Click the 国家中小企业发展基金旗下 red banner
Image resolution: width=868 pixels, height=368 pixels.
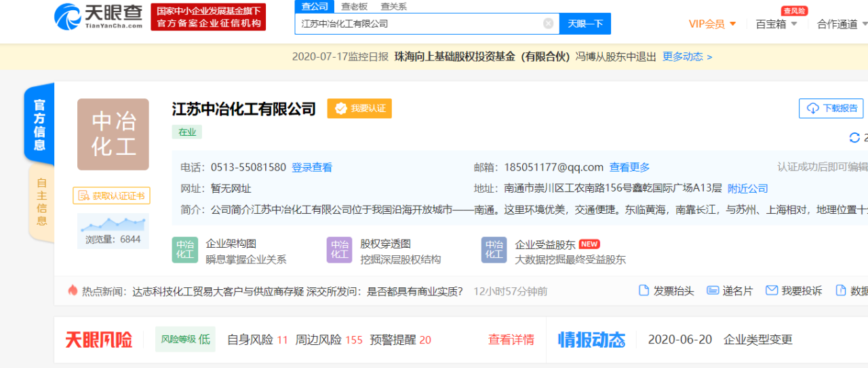(208, 17)
